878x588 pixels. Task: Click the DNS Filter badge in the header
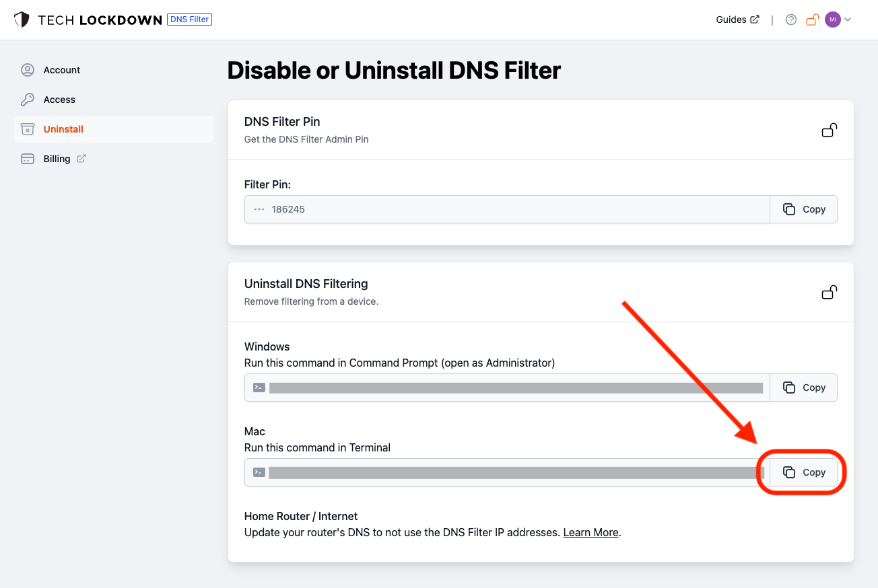(x=189, y=19)
